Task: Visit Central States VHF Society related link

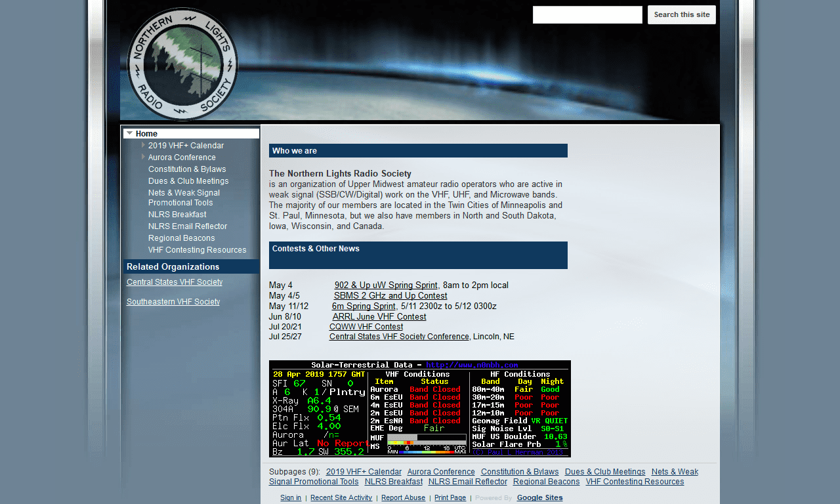Action: (x=175, y=282)
